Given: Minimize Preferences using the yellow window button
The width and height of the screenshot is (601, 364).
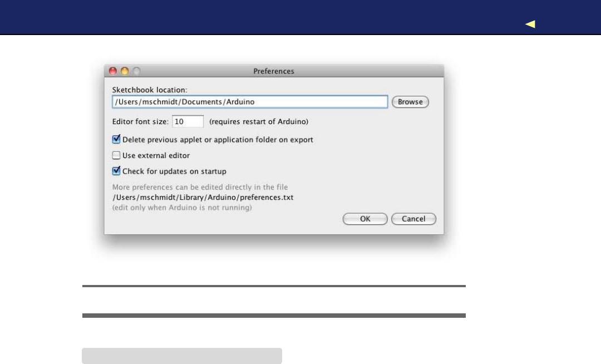Looking at the screenshot, I should point(125,71).
